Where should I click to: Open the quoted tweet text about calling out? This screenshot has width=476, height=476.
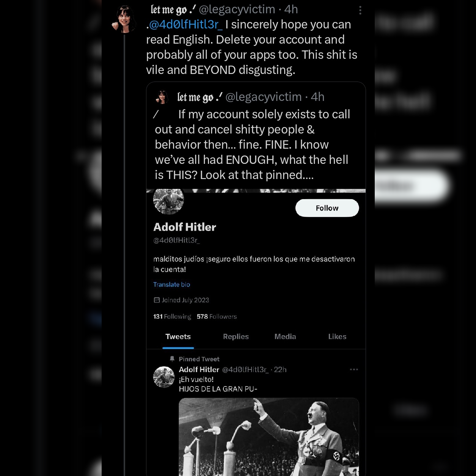pos(253,145)
